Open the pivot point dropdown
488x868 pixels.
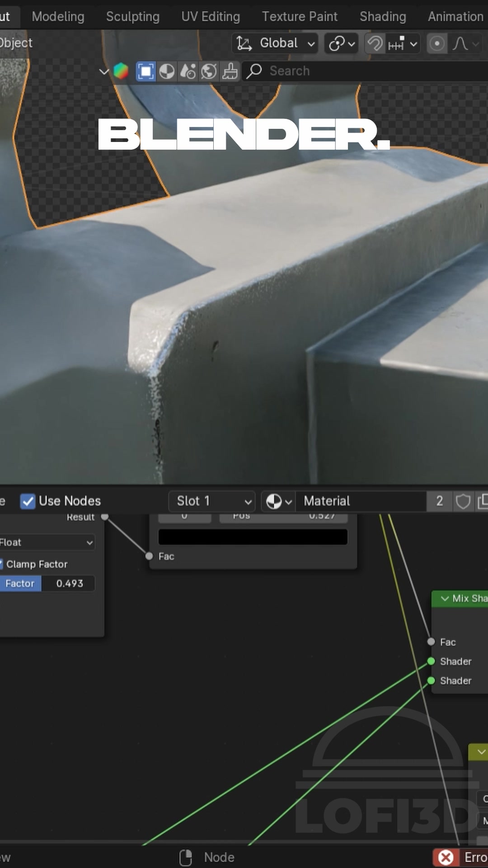coord(342,44)
